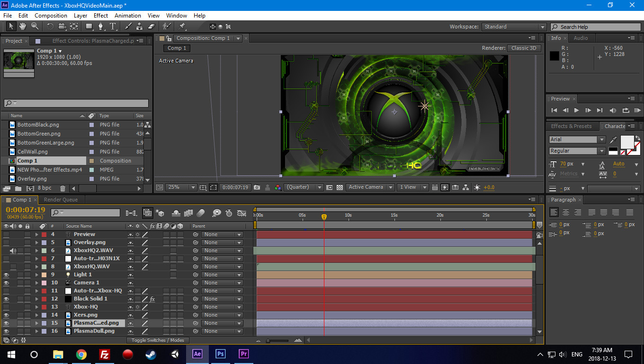Click the timeline zoom slider
Screen dimensions: 644x364
point(277,340)
